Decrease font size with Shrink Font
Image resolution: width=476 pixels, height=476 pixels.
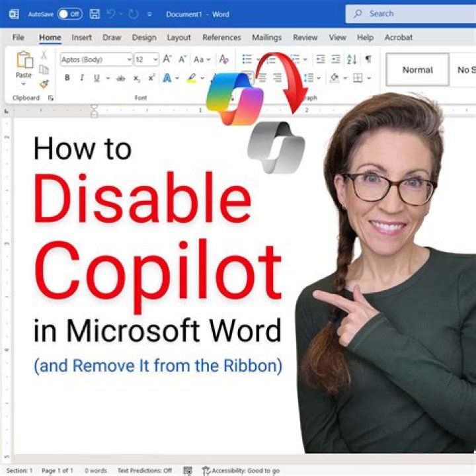coord(182,59)
